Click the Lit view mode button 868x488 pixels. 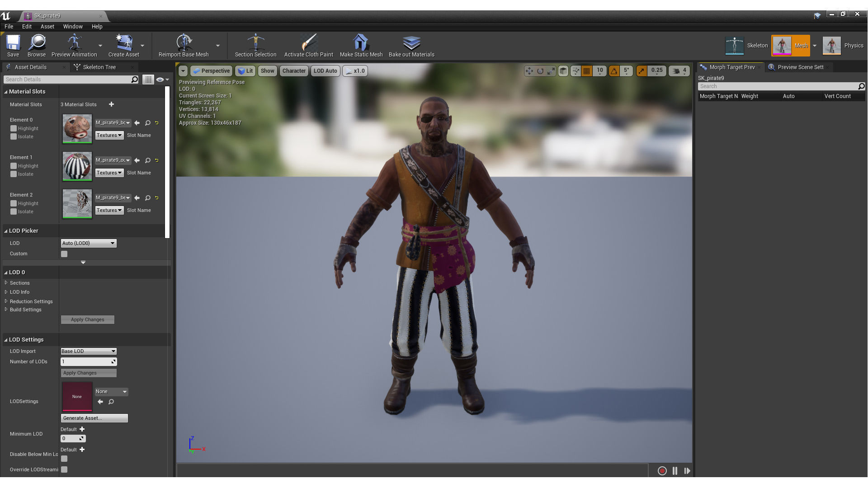click(x=245, y=71)
